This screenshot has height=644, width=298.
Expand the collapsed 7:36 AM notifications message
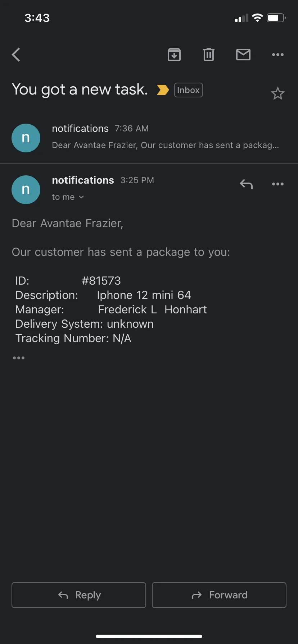(149, 138)
